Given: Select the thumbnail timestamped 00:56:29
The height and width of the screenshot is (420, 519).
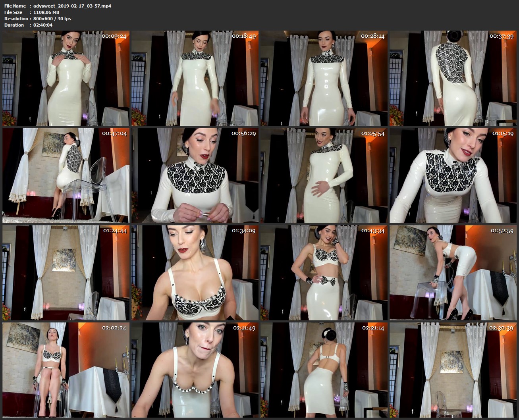Looking at the screenshot, I should pyautogui.click(x=195, y=175).
